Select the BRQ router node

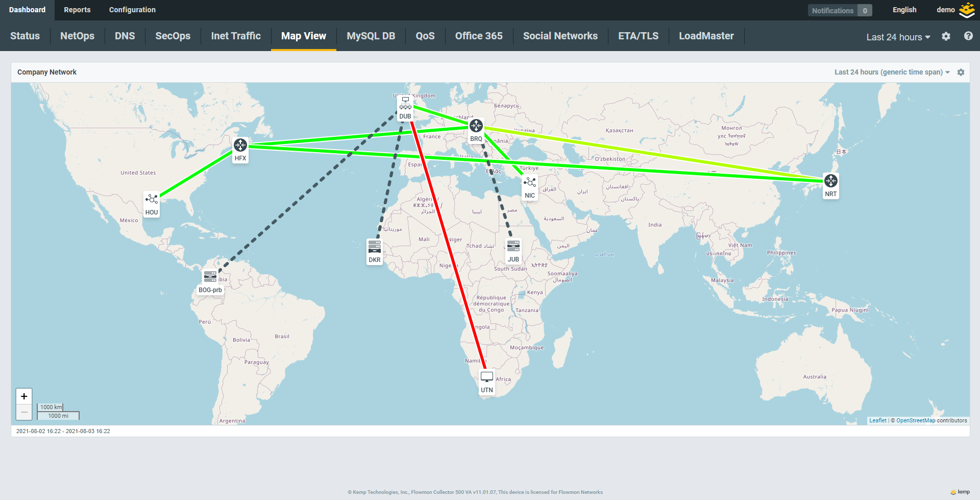pyautogui.click(x=476, y=126)
